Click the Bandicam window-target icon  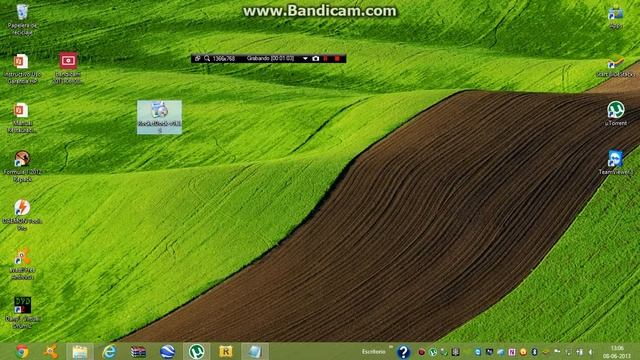[x=197, y=58]
